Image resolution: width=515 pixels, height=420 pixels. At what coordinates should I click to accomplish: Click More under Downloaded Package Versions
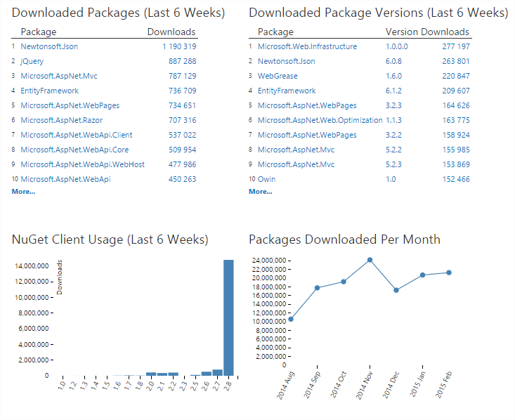coord(261,192)
